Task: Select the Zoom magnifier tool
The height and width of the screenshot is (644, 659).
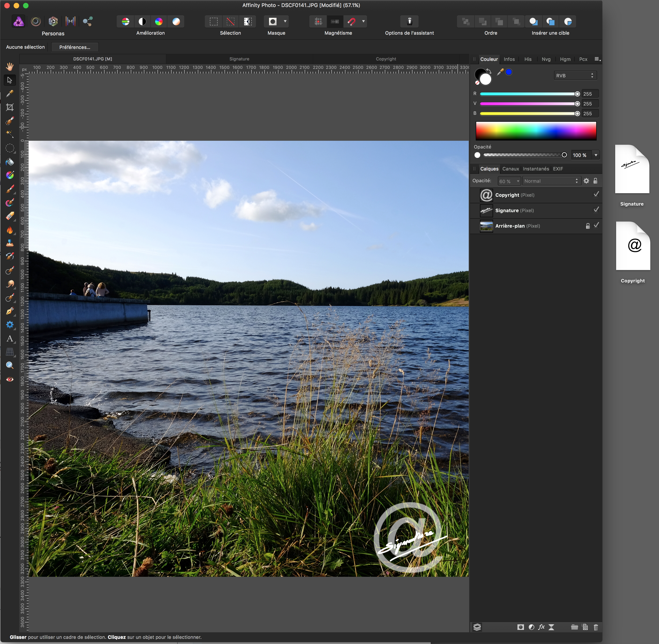Action: click(10, 365)
